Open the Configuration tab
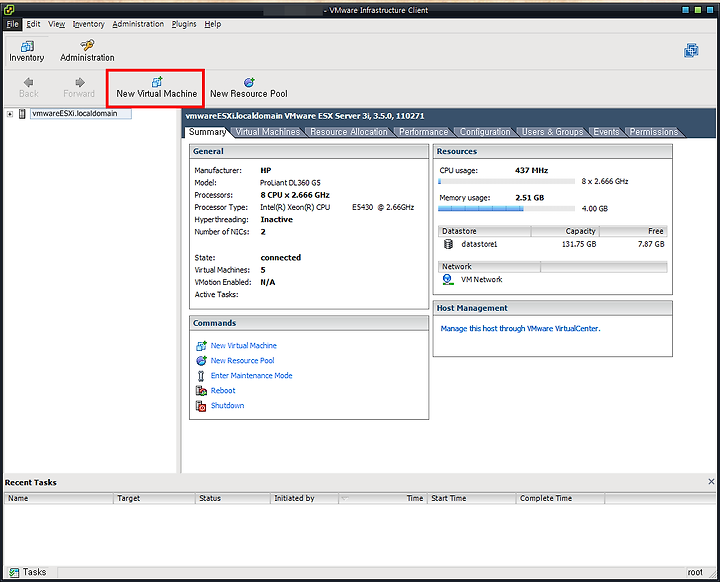Image resolution: width=720 pixels, height=582 pixels. click(x=485, y=132)
